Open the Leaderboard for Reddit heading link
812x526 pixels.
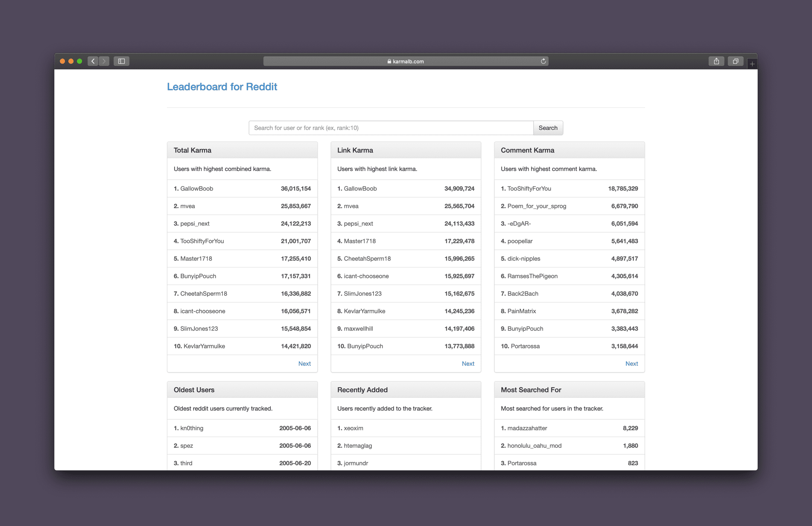[222, 87]
